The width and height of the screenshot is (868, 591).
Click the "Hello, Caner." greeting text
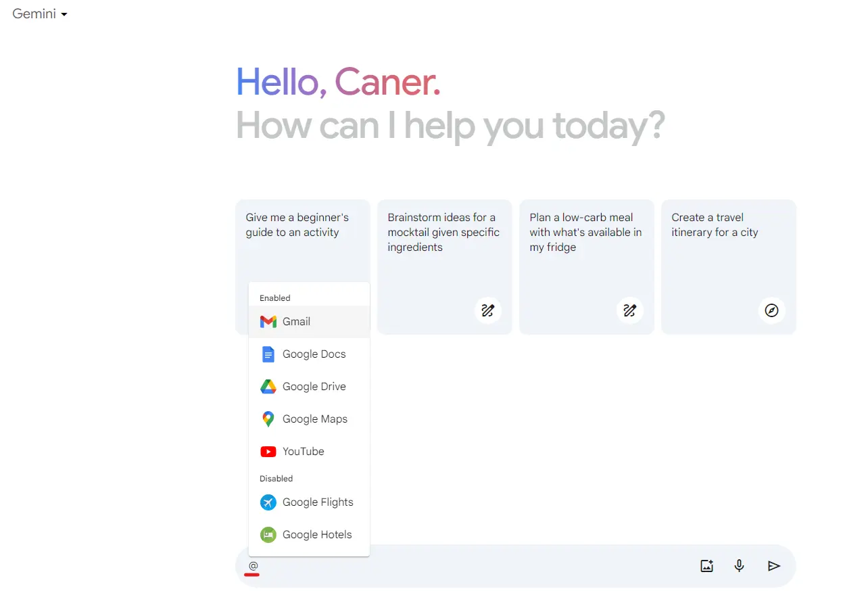(x=338, y=82)
